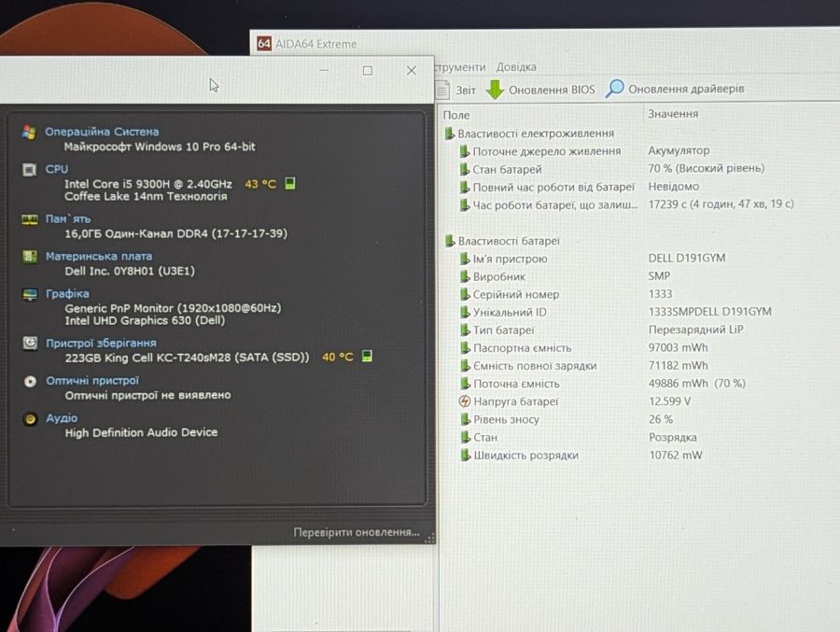The width and height of the screenshot is (840, 632).
Task: Select the Ємність повної зарядки field
Action: (535, 366)
